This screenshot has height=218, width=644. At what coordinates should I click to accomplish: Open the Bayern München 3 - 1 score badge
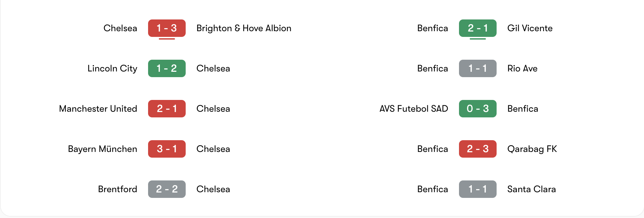(167, 149)
